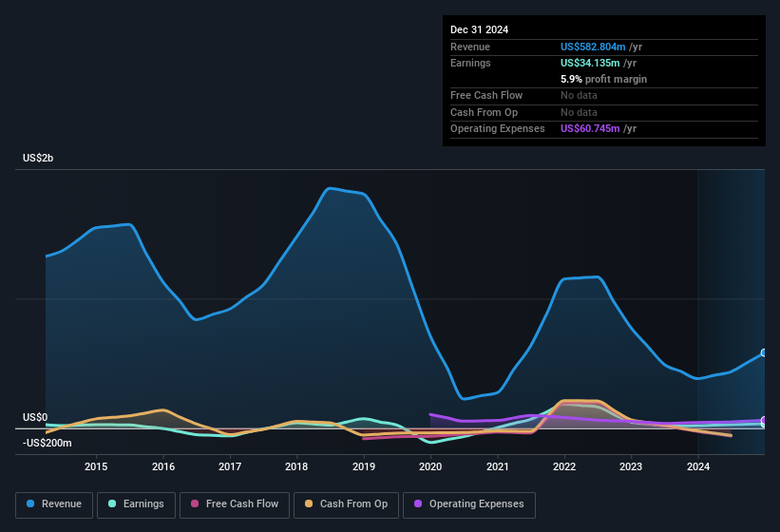This screenshot has width=780, height=532.
Task: Click the 2019 x-axis label
Action: click(364, 466)
